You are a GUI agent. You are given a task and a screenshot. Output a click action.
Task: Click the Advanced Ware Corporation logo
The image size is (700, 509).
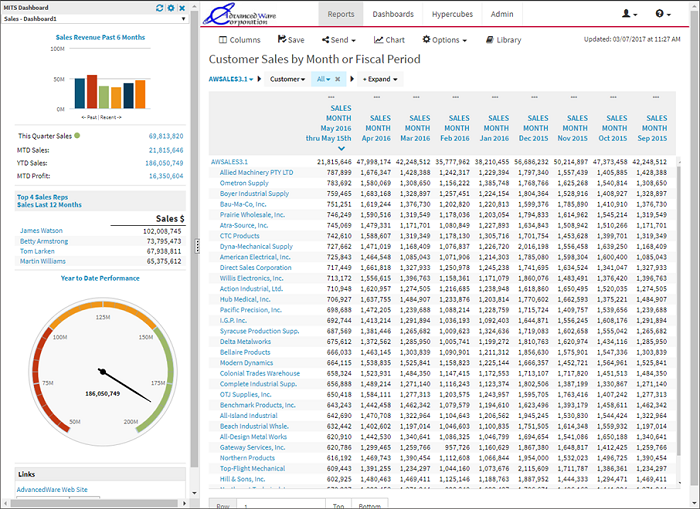tap(240, 15)
